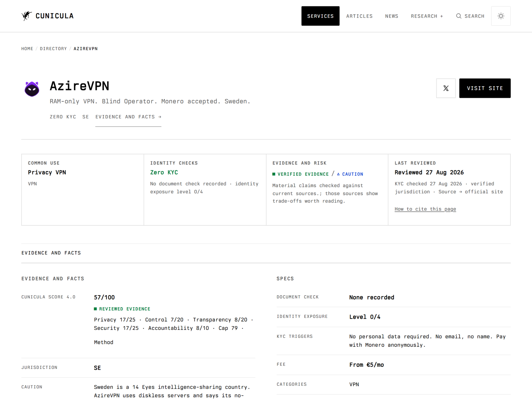Click the VPN value in Categories row
The height and width of the screenshot is (399, 532).
pos(354,384)
